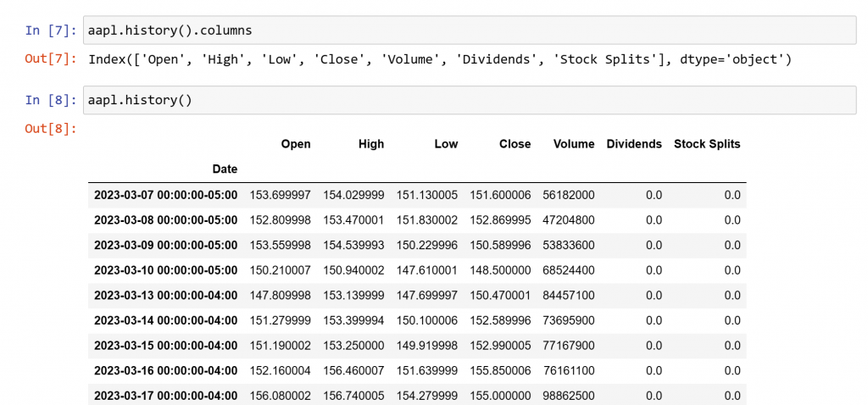This screenshot has height=405, width=868.
Task: Click High value 156.460007
Action: pyautogui.click(x=353, y=371)
